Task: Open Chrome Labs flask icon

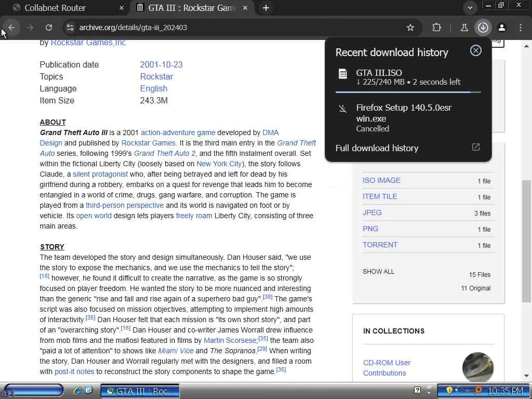Action: 464,28
